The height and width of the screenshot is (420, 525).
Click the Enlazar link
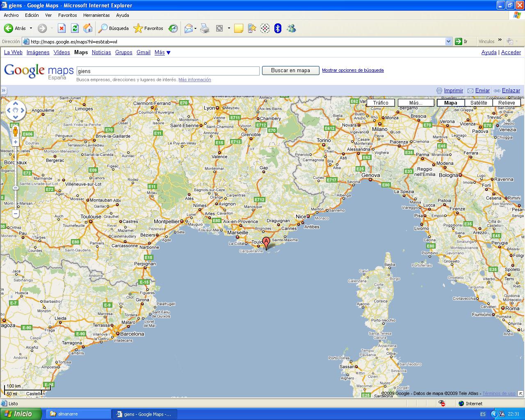(x=511, y=91)
